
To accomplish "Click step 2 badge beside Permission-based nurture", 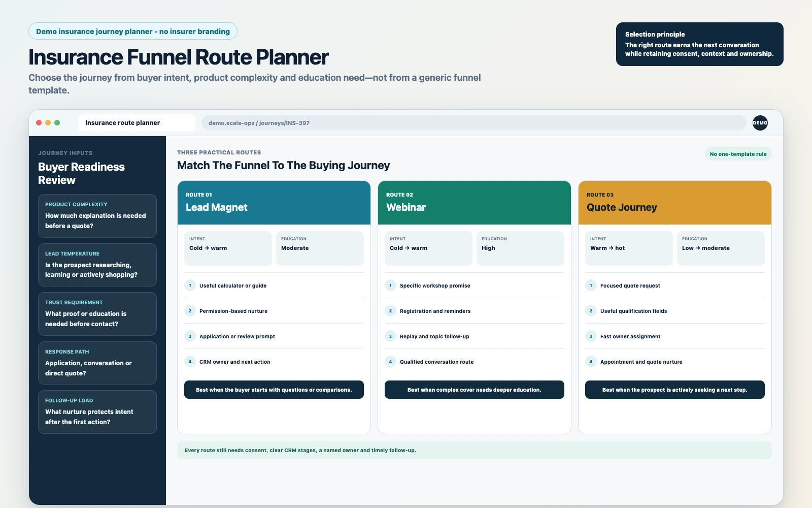I will click(190, 311).
